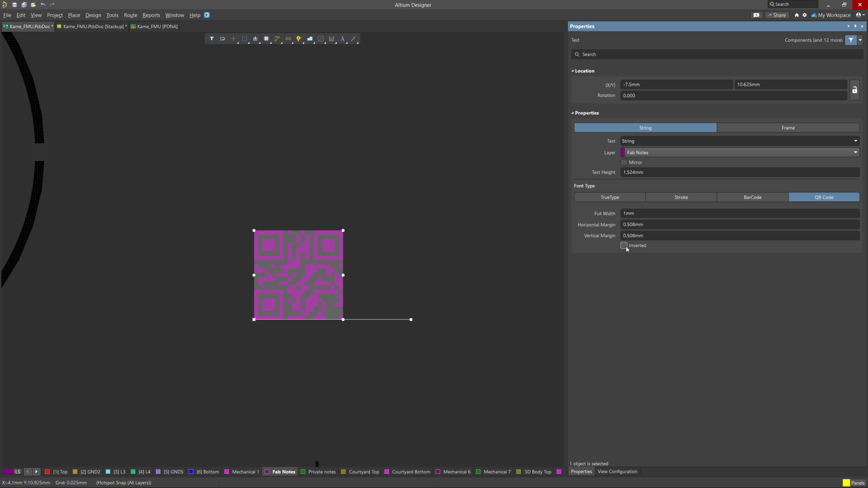Switch the font type to TrueType
This screenshot has width=868, height=488.
[x=610, y=197]
